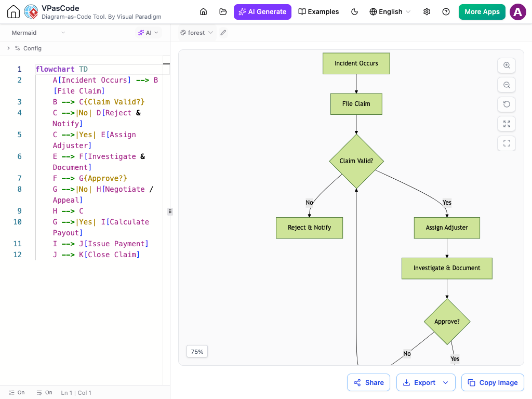The width and height of the screenshot is (532, 399).
Task: Click the 'Claim Valid?' diamond node
Action: (356, 161)
